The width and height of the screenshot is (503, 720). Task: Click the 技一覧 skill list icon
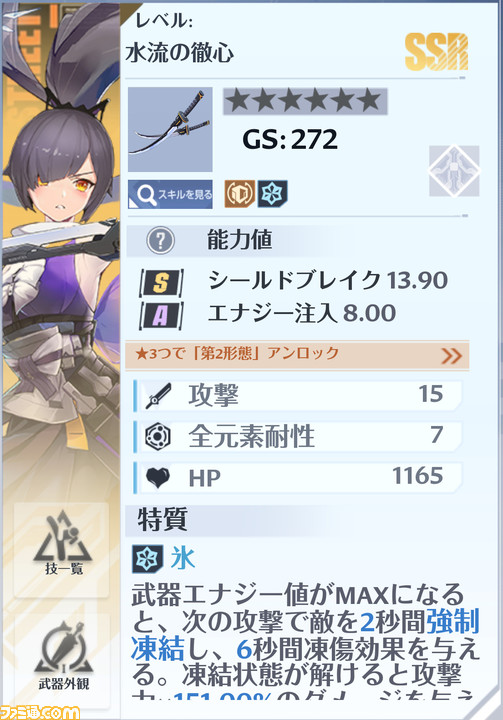coord(62,549)
